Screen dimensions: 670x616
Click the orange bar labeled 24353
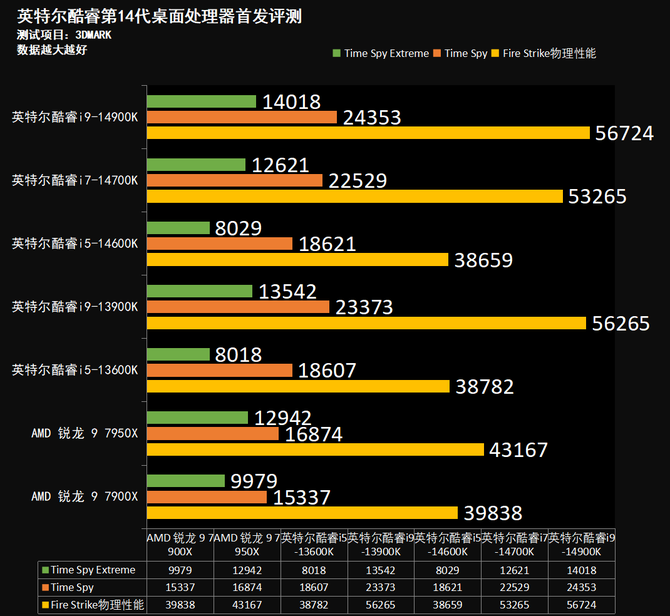(242, 117)
